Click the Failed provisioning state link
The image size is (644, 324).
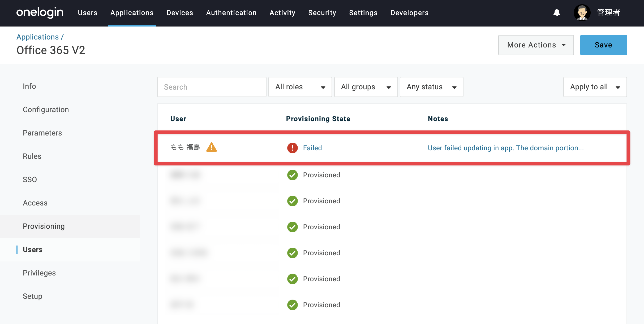point(312,148)
